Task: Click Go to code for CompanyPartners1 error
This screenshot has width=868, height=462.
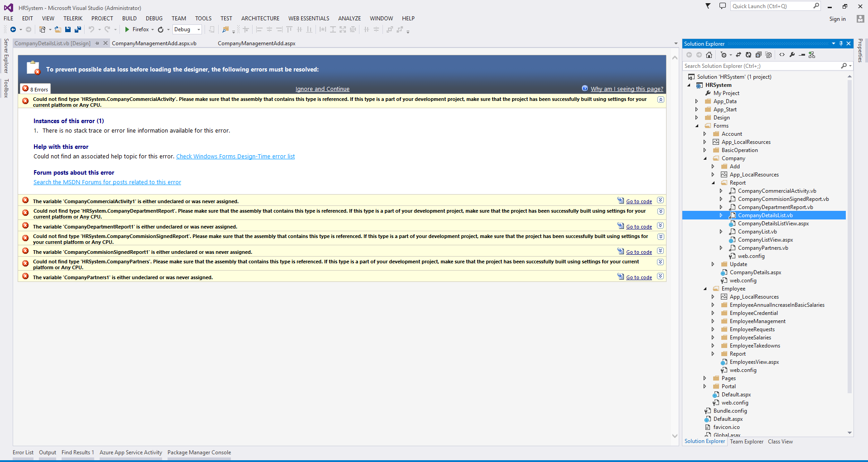Action: (x=639, y=277)
